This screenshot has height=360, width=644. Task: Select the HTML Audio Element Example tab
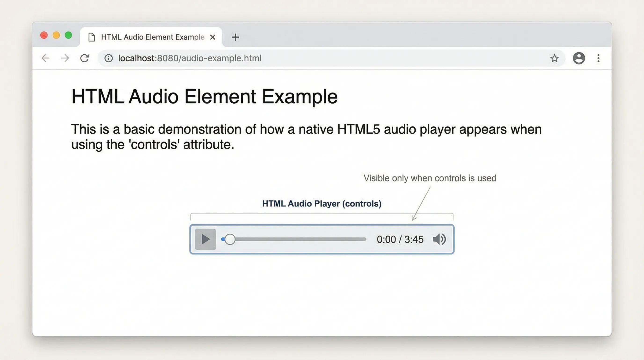click(x=153, y=37)
